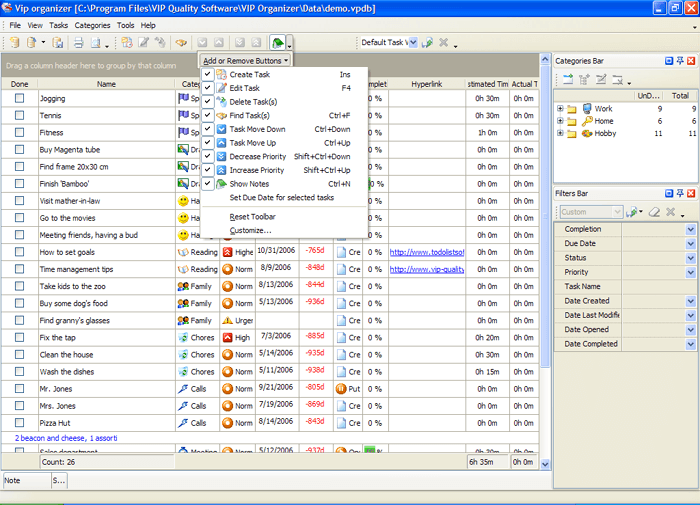This screenshot has height=505, width=700.
Task: Click the Name column header
Action: pyautogui.click(x=106, y=84)
